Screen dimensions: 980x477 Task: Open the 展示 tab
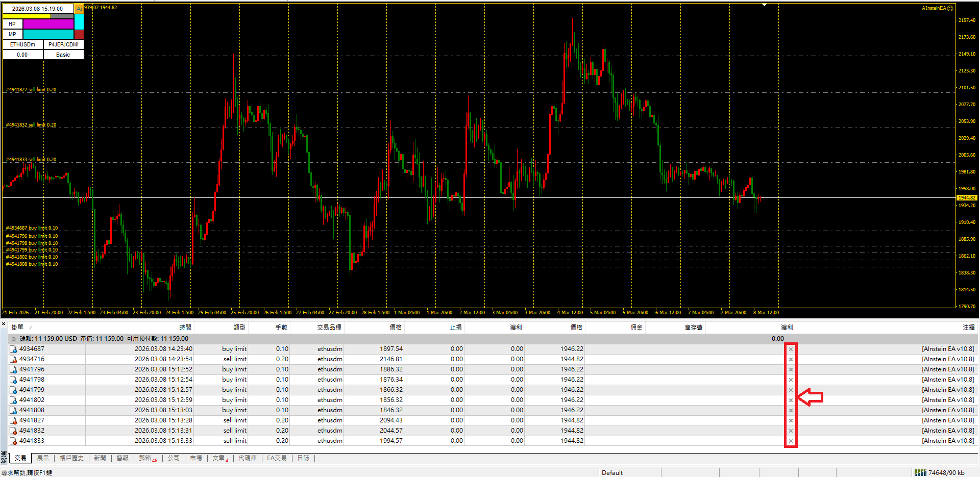[x=43, y=458]
